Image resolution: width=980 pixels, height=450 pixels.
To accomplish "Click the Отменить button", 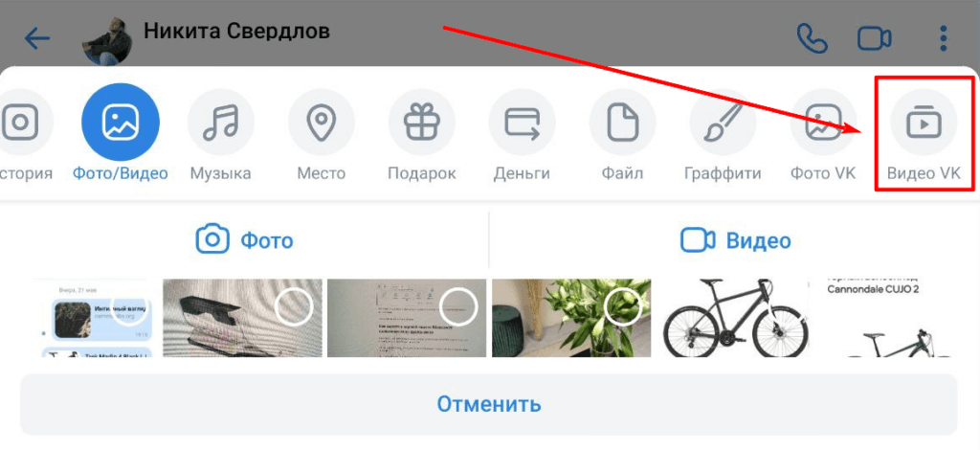I will pyautogui.click(x=489, y=404).
